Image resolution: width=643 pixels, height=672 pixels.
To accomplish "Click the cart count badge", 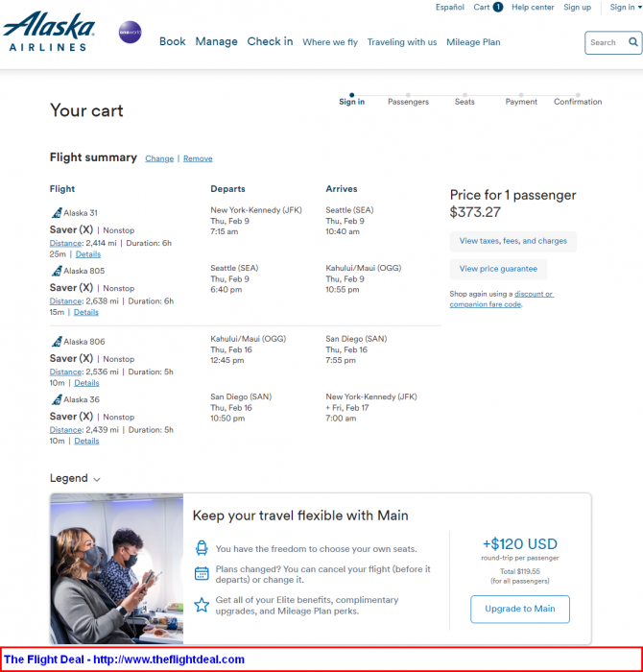I will click(x=498, y=8).
